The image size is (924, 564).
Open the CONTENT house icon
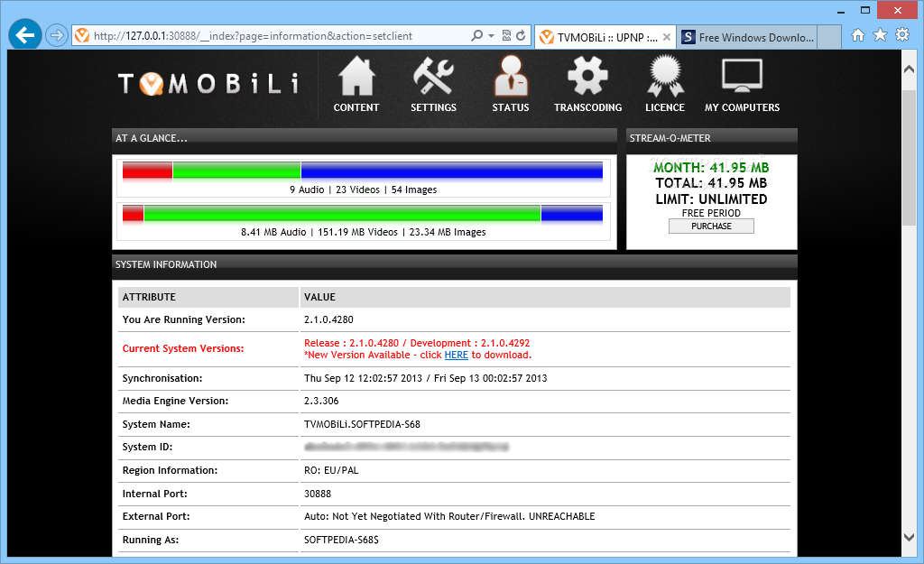(356, 76)
